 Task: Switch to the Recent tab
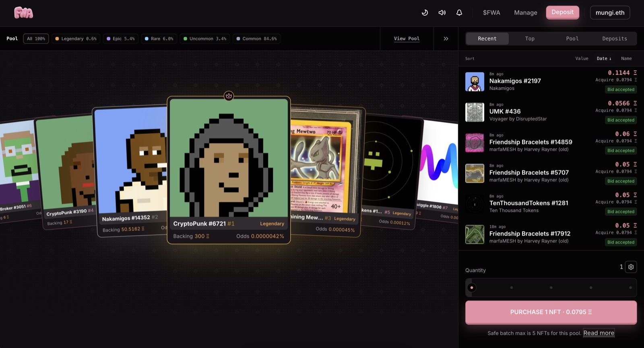[487, 39]
